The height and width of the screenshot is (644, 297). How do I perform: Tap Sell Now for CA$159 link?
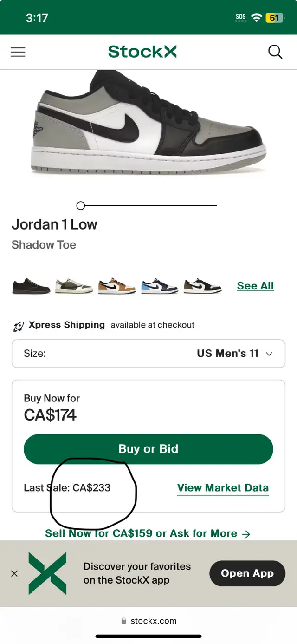point(148,533)
